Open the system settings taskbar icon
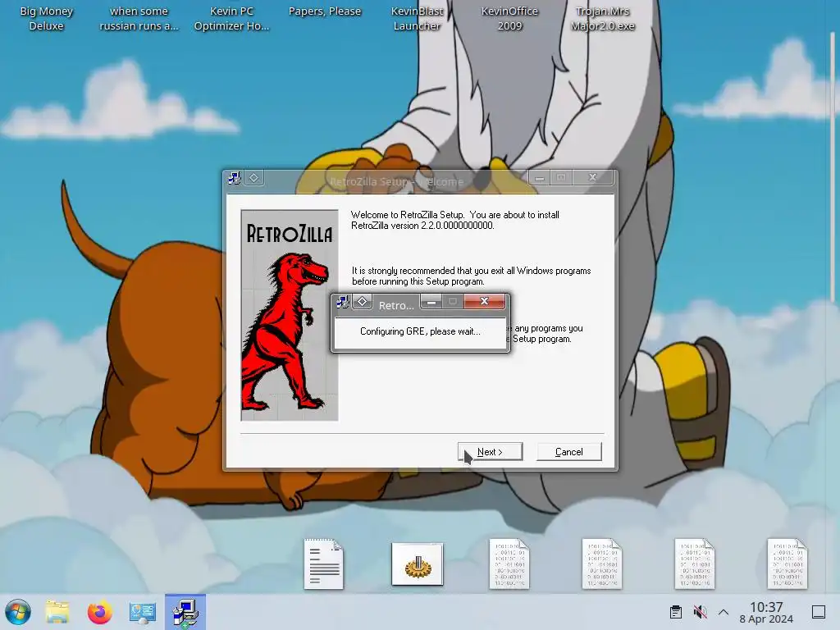This screenshot has width=840, height=630. pos(143,612)
